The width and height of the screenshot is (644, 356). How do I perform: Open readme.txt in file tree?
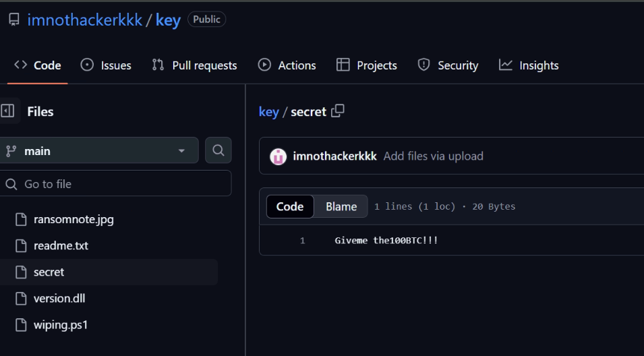[x=61, y=245]
